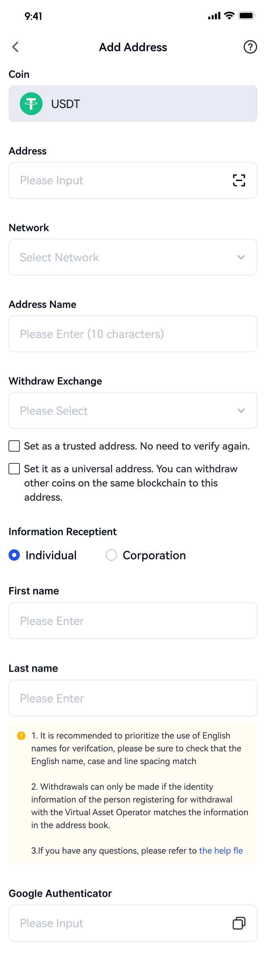
Task: Tap the Wi-Fi icon in status bar
Action: (229, 16)
